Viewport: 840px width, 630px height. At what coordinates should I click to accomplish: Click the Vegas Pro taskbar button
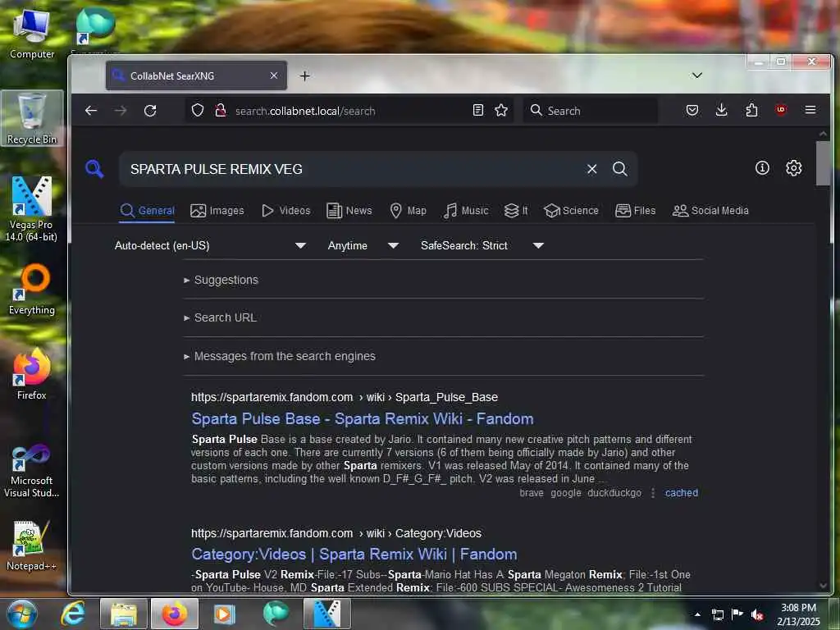click(x=326, y=614)
